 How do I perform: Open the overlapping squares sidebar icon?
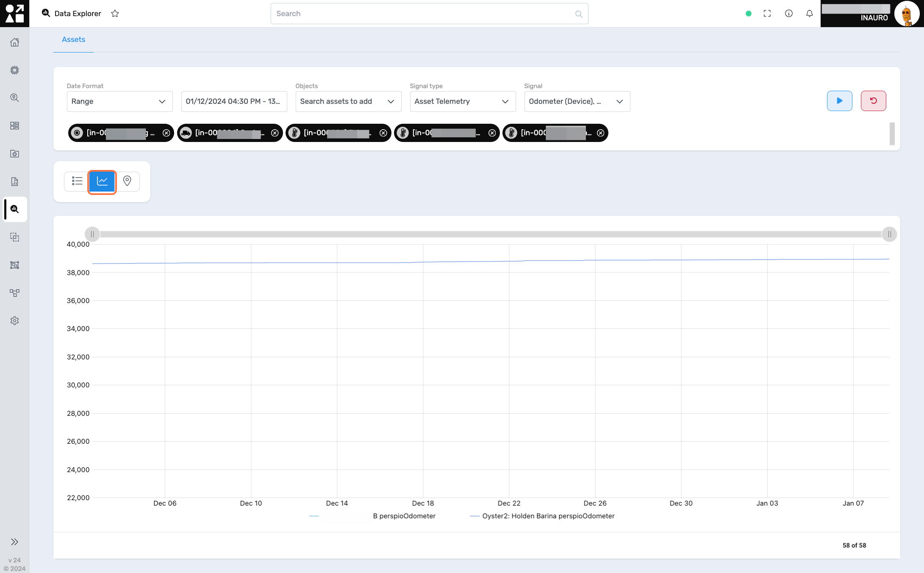(x=14, y=237)
